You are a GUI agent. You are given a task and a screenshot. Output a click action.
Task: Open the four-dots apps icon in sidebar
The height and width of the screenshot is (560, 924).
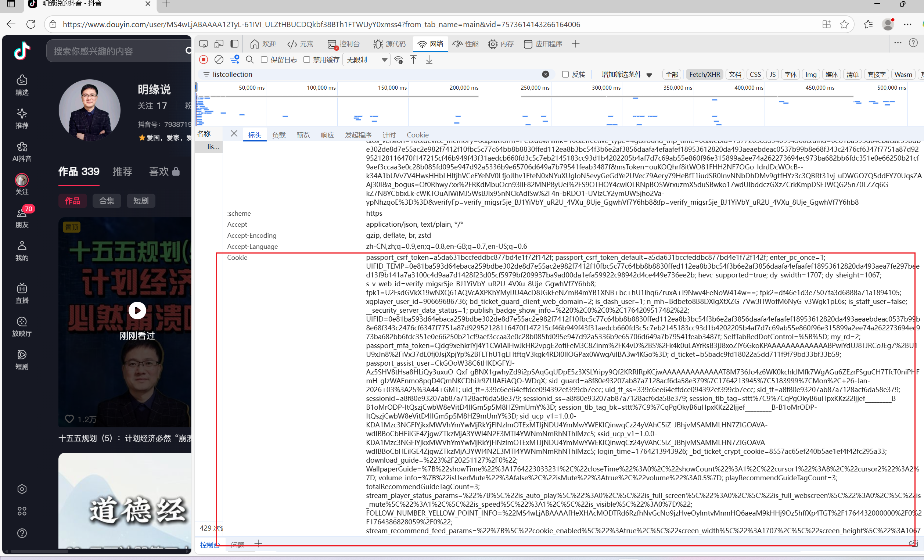coord(22,511)
